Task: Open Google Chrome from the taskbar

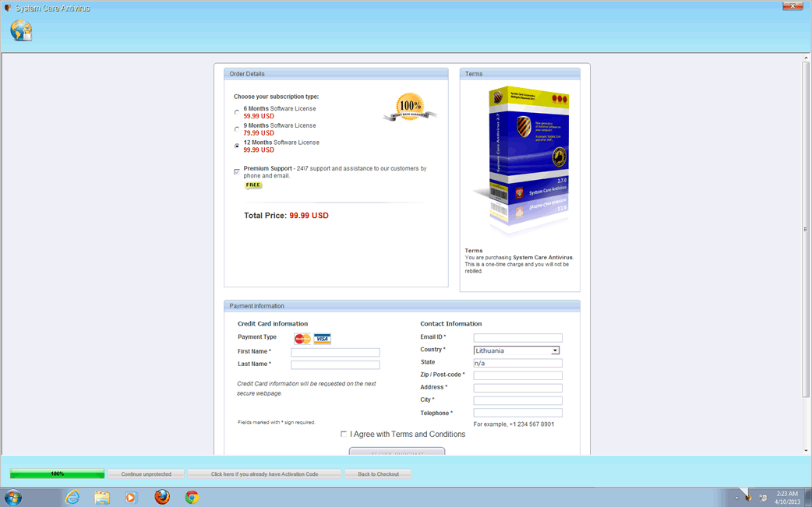Action: pos(192,497)
